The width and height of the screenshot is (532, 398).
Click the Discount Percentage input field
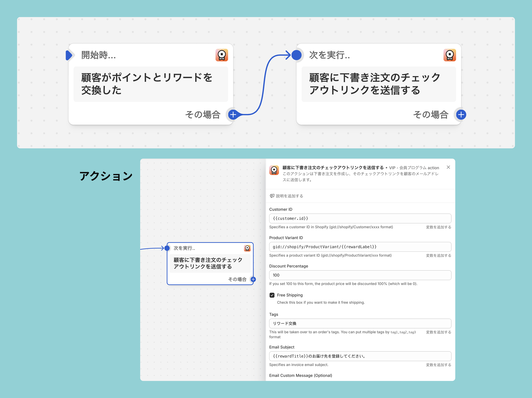coord(360,275)
